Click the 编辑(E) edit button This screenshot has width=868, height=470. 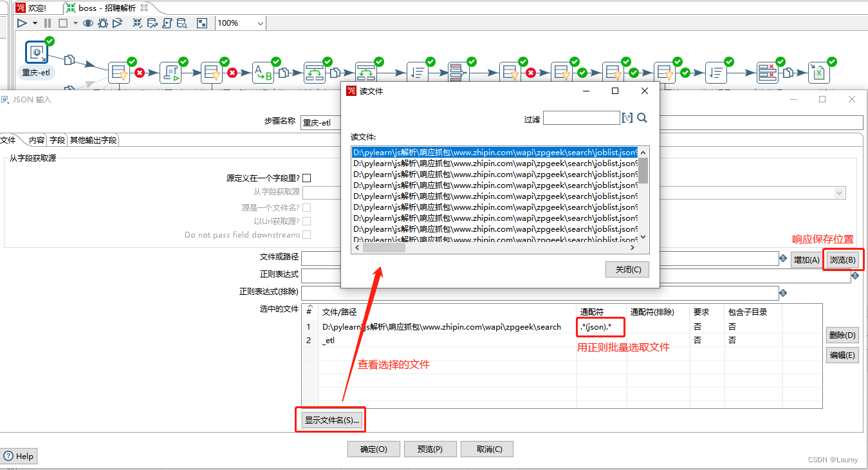tap(842, 355)
